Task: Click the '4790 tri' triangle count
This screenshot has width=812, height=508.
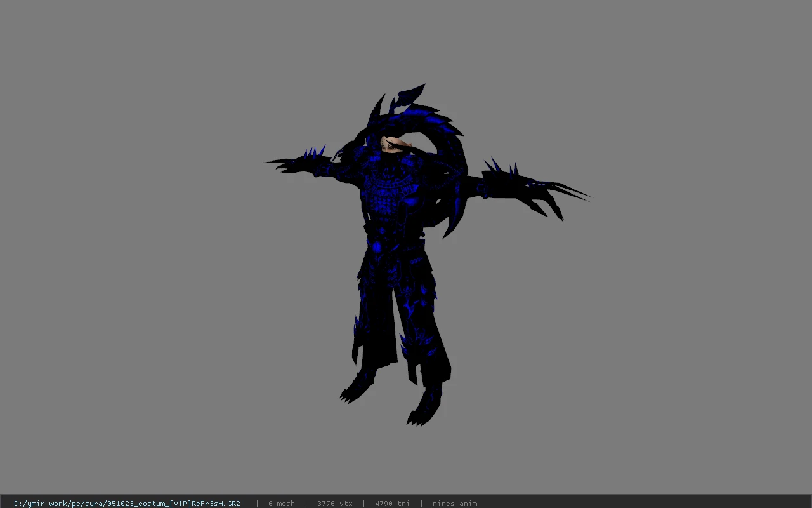Action: 392,504
